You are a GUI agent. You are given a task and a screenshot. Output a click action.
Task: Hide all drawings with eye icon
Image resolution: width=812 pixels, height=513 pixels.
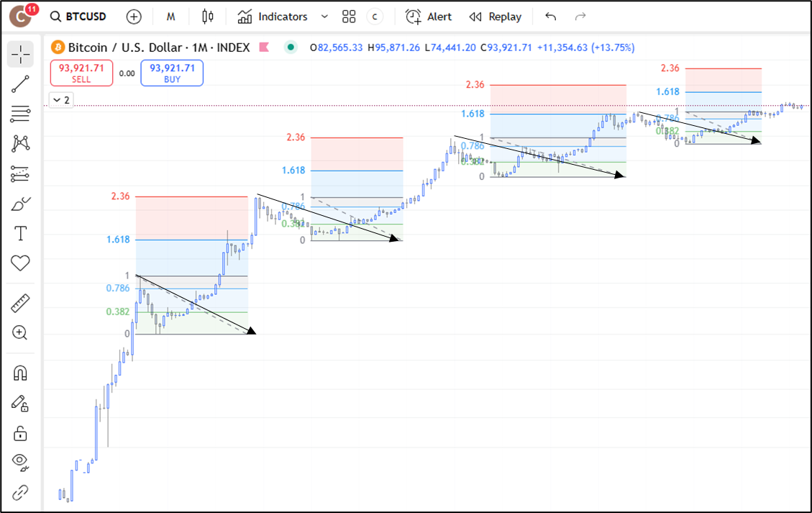20,461
